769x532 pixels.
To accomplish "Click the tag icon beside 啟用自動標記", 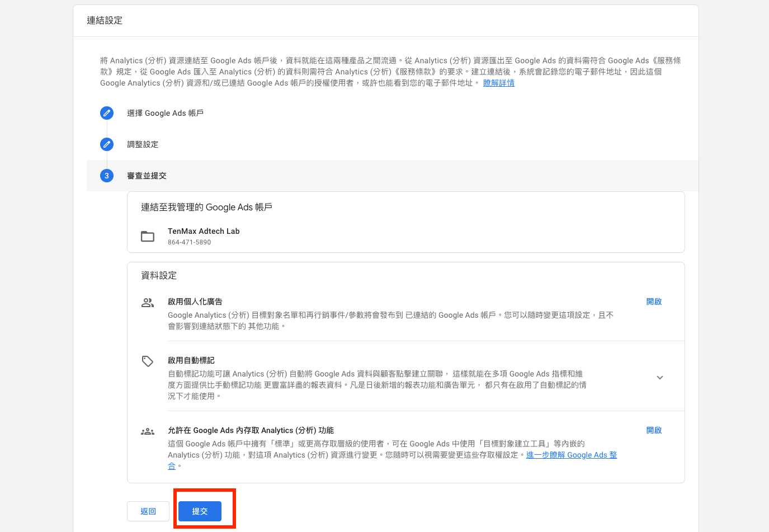I will pyautogui.click(x=148, y=361).
